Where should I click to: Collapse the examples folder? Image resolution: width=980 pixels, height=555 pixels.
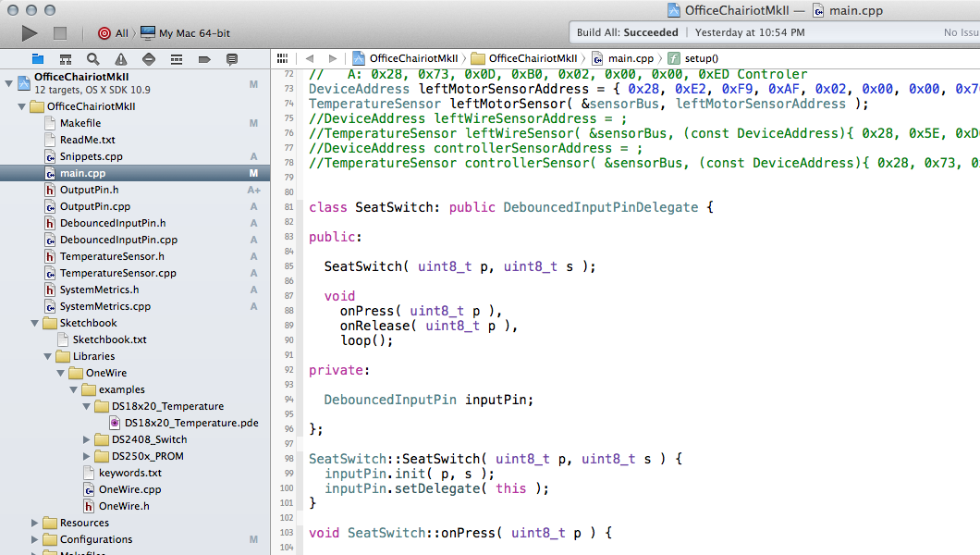[x=74, y=390]
